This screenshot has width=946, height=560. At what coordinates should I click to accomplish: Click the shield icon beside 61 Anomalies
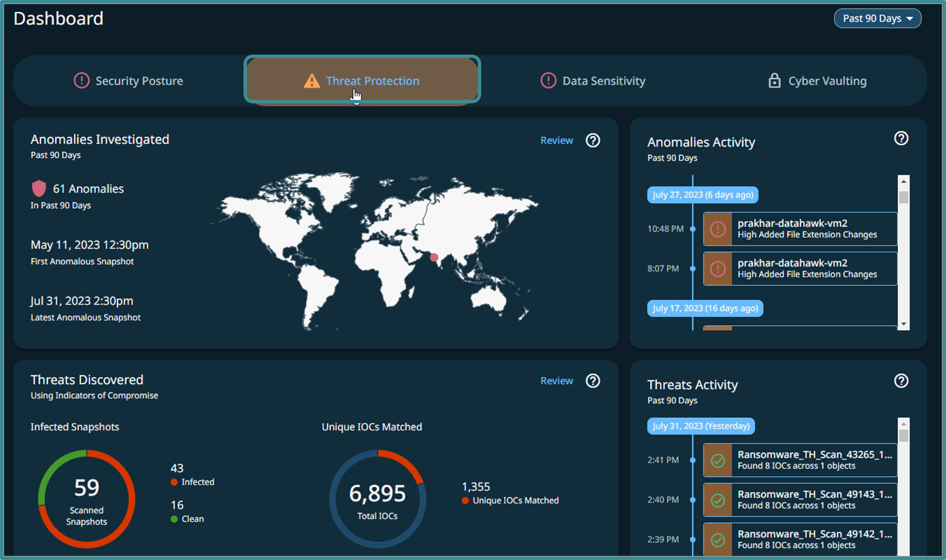click(x=39, y=188)
